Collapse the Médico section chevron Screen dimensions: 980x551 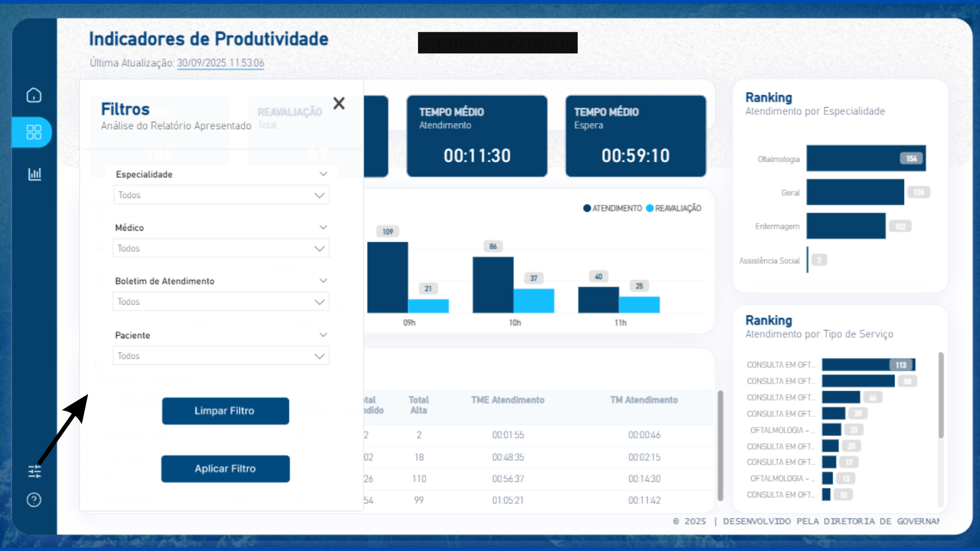coord(323,228)
